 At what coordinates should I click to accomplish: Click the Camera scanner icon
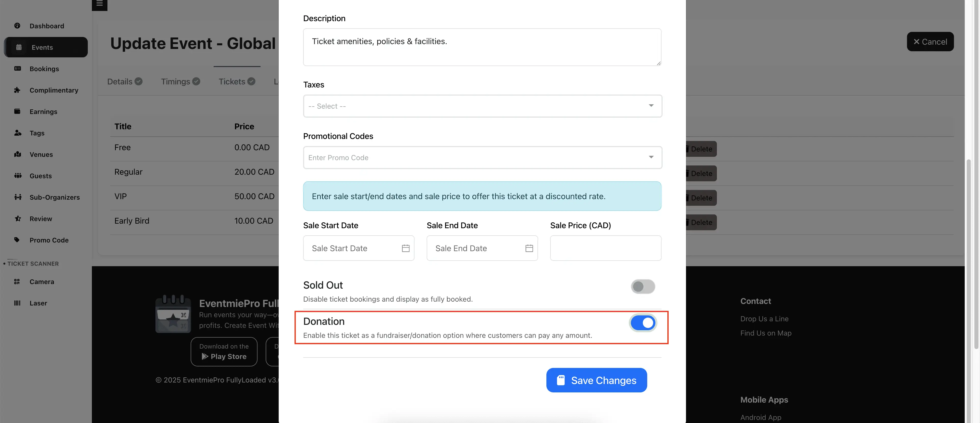(17, 282)
